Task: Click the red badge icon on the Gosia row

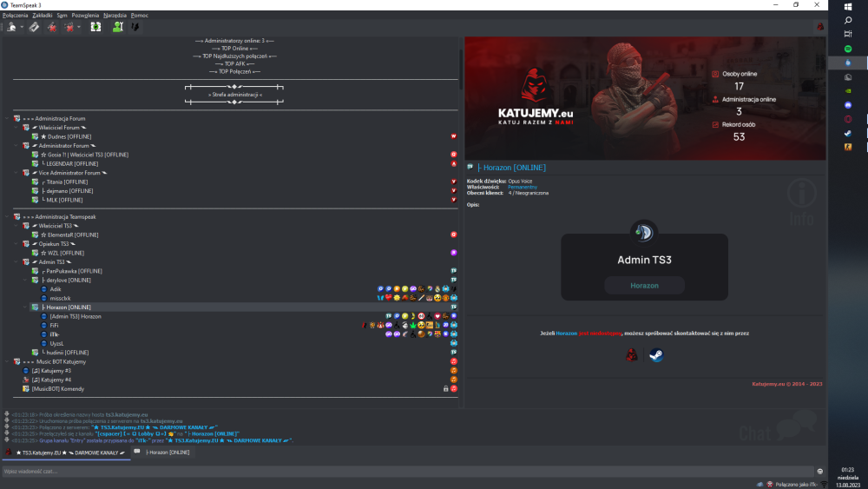Action: (453, 155)
